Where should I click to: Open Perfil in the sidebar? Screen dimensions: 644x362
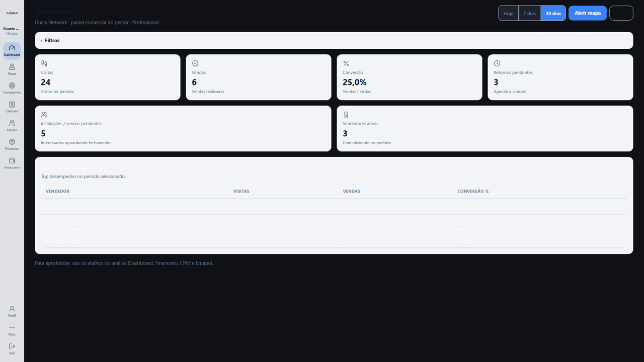tap(12, 311)
